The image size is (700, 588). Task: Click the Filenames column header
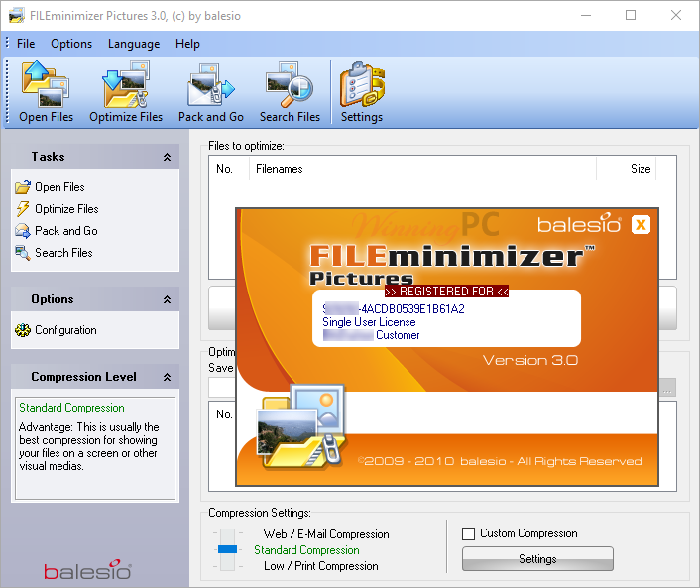click(x=422, y=169)
